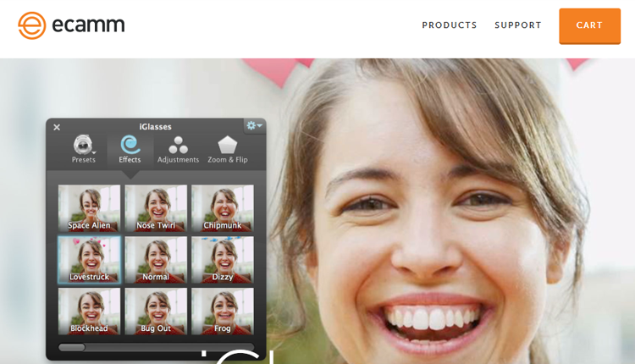The image size is (635, 364).
Task: Open the iGlasses gear settings dropdown
Action: pyautogui.click(x=254, y=125)
